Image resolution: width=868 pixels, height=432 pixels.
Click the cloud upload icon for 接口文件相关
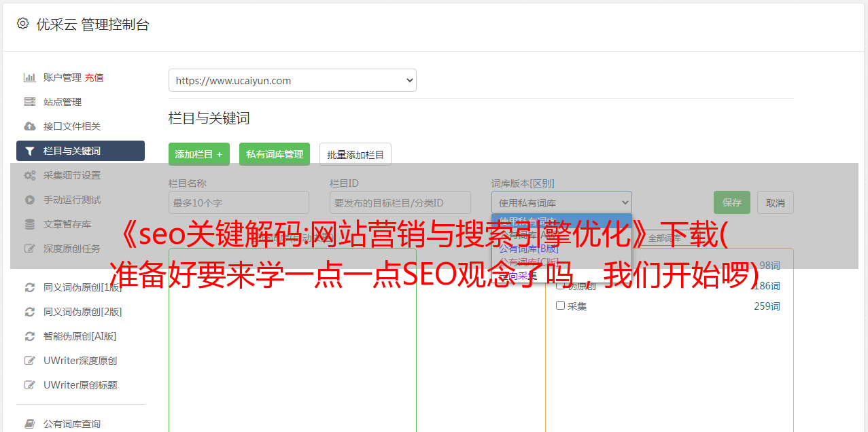[x=29, y=126]
